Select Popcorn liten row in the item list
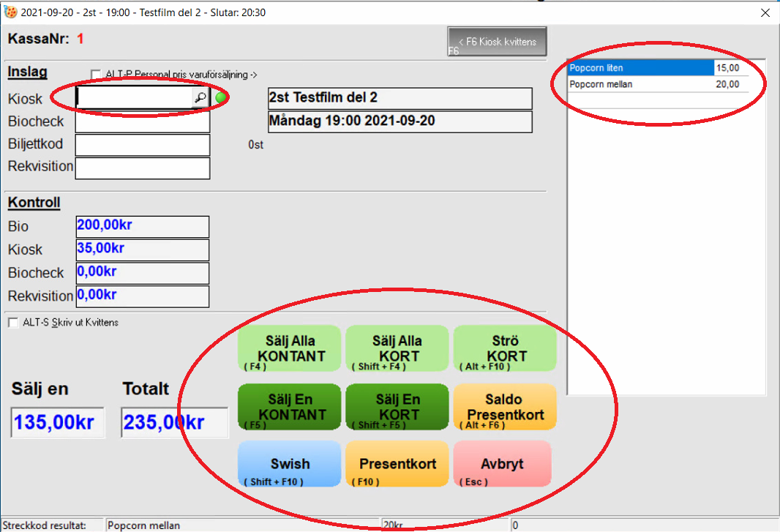Screen dimensions: 780x532 (640, 68)
